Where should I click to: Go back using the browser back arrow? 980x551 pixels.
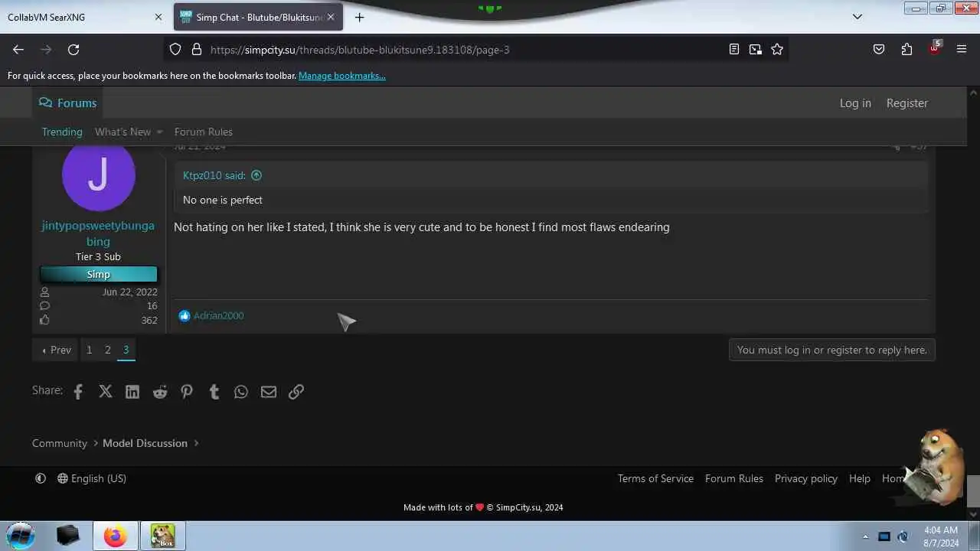coord(18,50)
